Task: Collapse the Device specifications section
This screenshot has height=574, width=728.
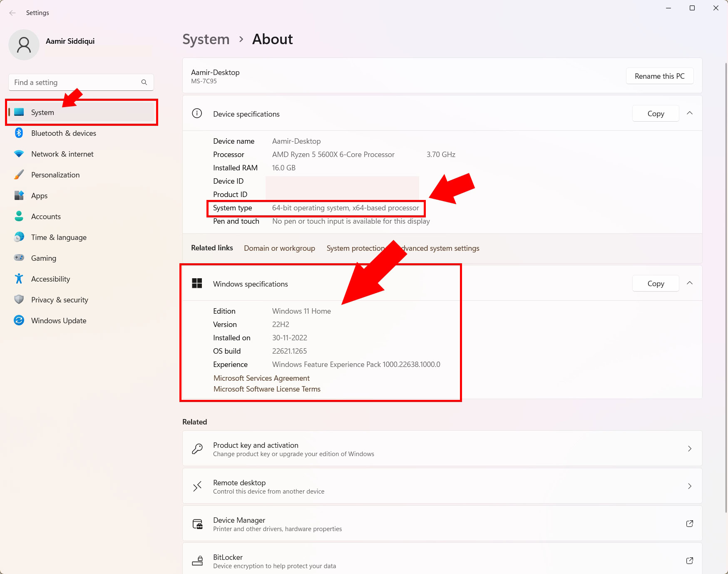Action: click(690, 113)
